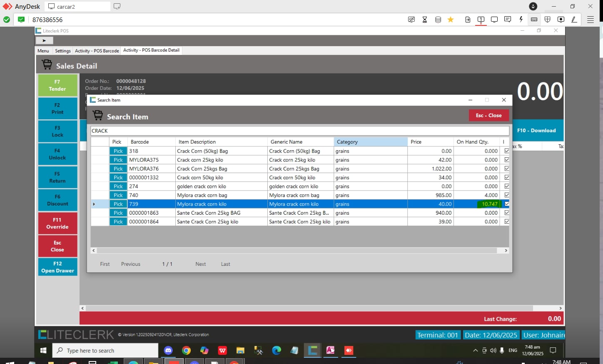Toggle checkbox on Sante Crack Corn 25kg kilo row
The height and width of the screenshot is (364, 603).
click(507, 222)
